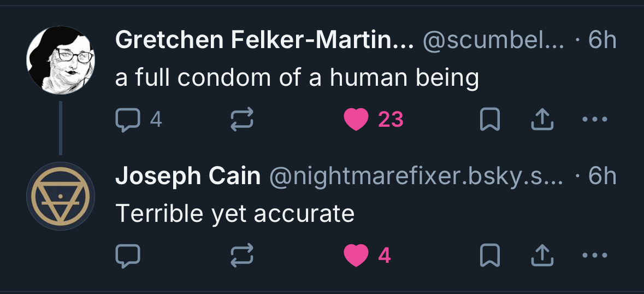Open more options for Gretchen's post

[594, 120]
